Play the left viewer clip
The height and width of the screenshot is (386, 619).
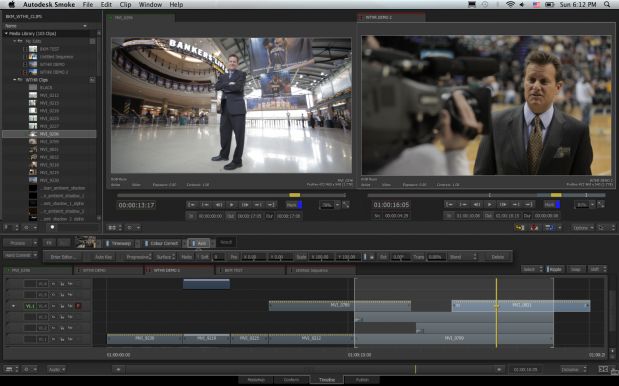click(x=232, y=205)
